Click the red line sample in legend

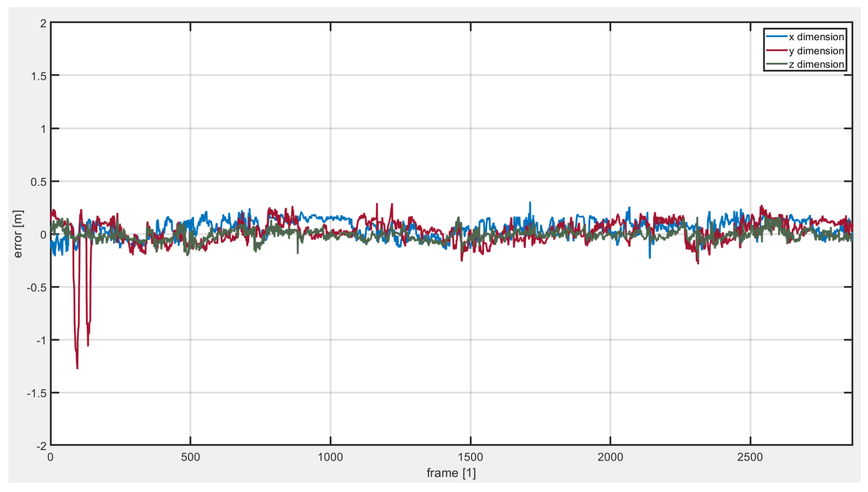(777, 50)
